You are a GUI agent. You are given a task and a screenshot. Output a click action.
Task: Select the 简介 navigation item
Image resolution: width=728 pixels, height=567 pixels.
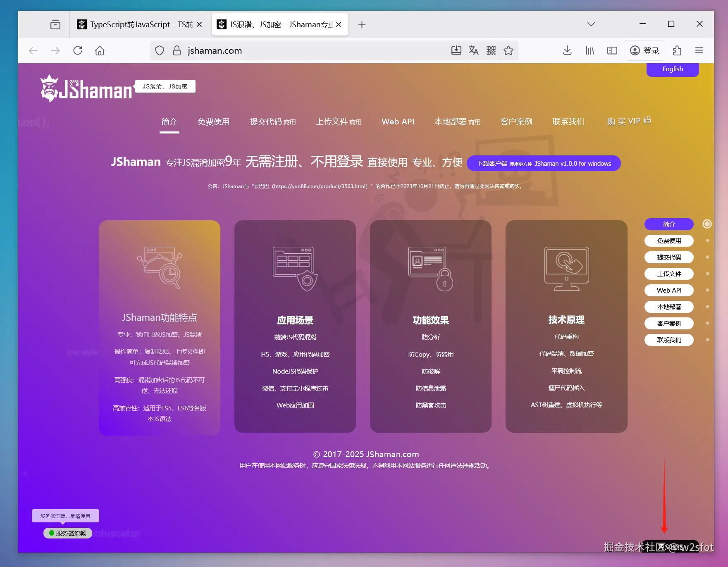(x=169, y=121)
